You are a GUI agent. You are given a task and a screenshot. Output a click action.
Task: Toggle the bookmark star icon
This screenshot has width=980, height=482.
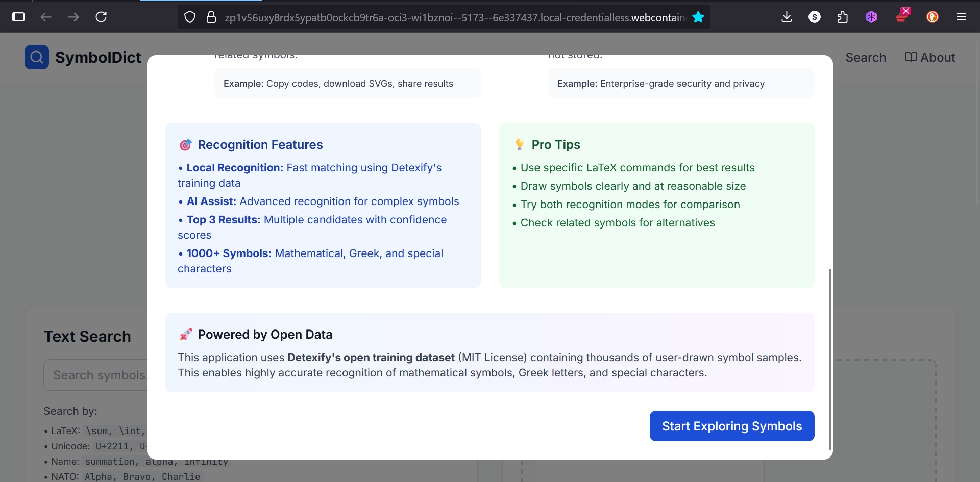[698, 17]
